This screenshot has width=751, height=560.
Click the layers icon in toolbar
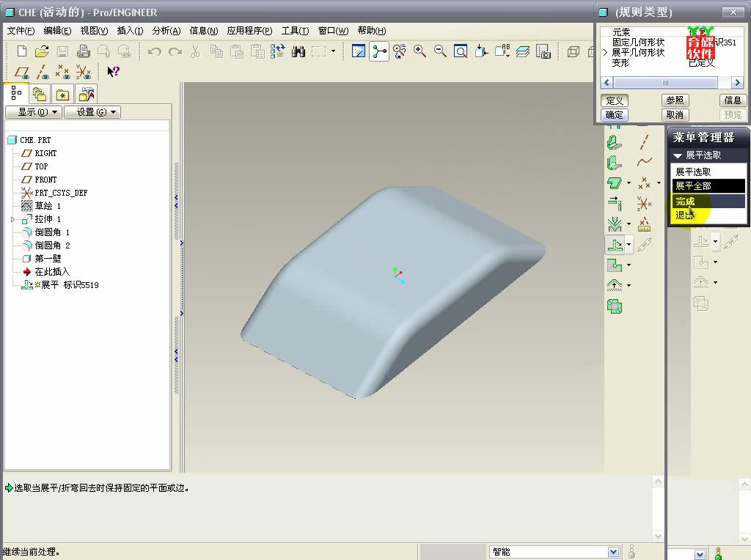click(x=522, y=51)
